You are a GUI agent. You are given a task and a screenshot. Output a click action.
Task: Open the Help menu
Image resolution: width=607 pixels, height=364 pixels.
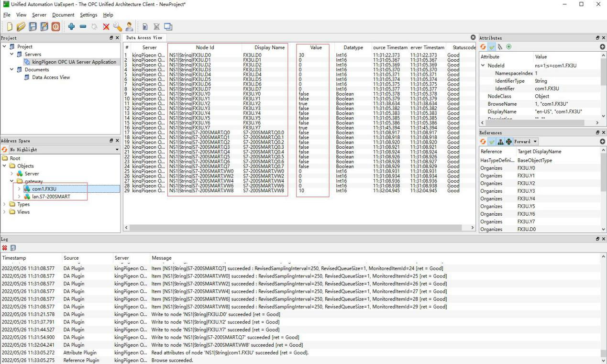tap(108, 15)
